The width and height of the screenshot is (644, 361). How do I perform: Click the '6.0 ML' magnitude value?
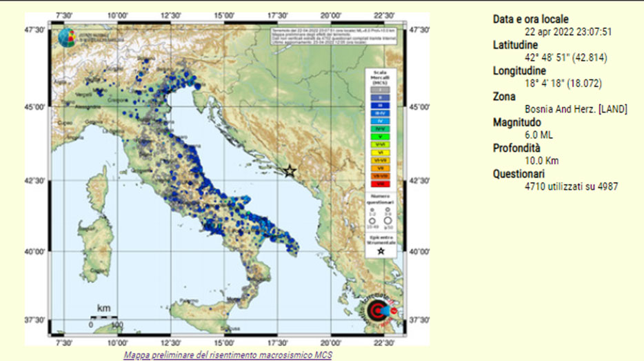click(539, 135)
